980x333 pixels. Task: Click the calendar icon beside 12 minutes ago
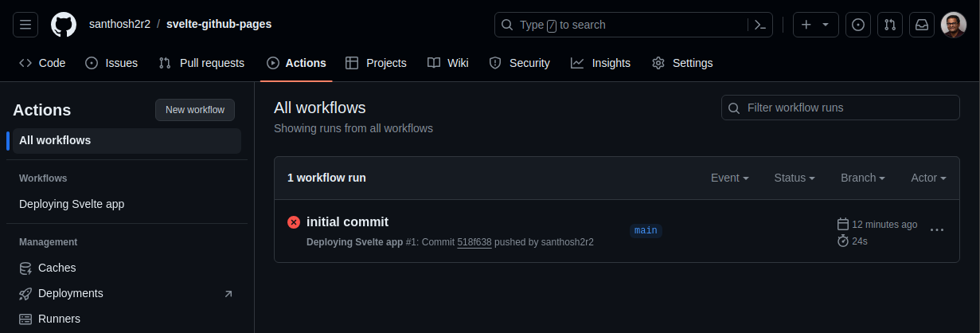click(843, 224)
